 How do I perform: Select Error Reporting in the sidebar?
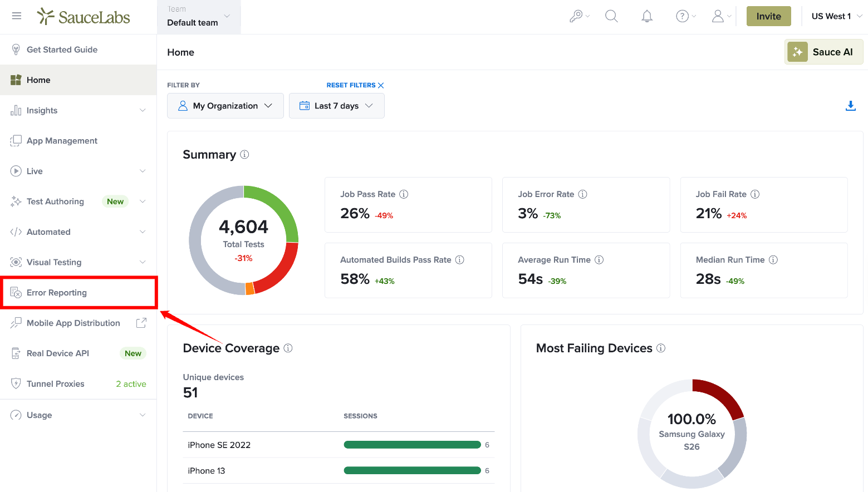79,292
